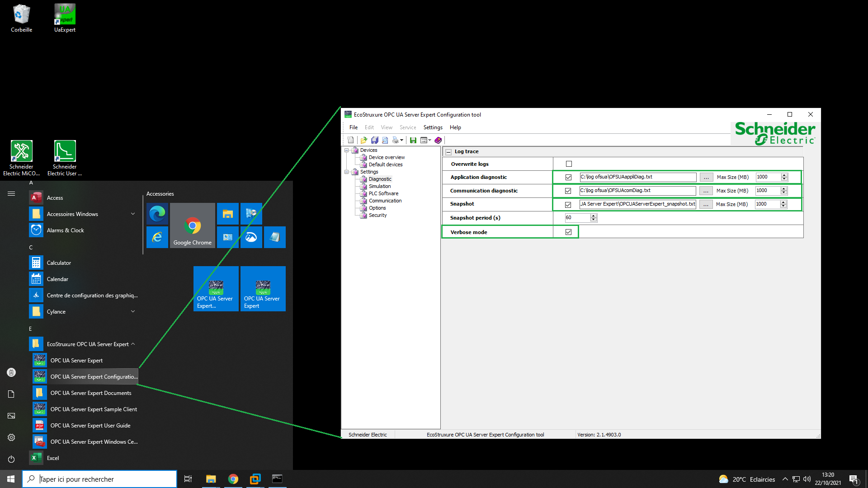This screenshot has height=488, width=868.
Task: Click the Start menu Power button
Action: tap(11, 459)
